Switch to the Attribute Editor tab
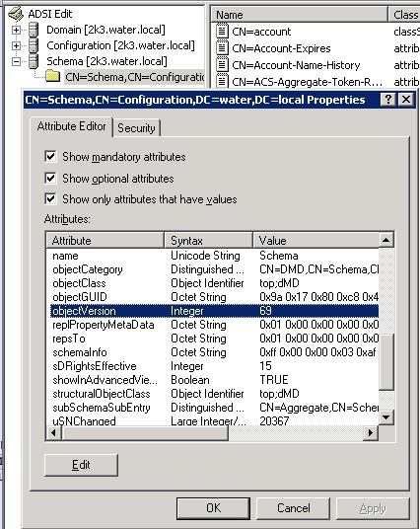 click(x=71, y=126)
